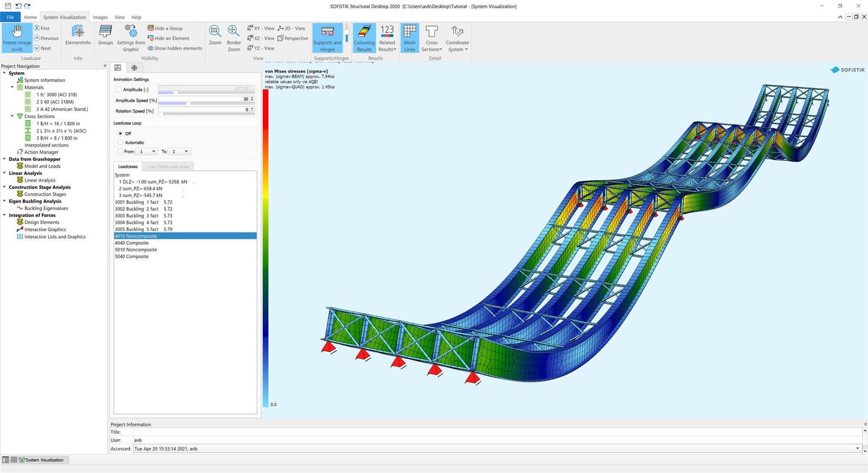Click the System Visualization bottom tab
The width and height of the screenshot is (868, 473).
pos(44,459)
